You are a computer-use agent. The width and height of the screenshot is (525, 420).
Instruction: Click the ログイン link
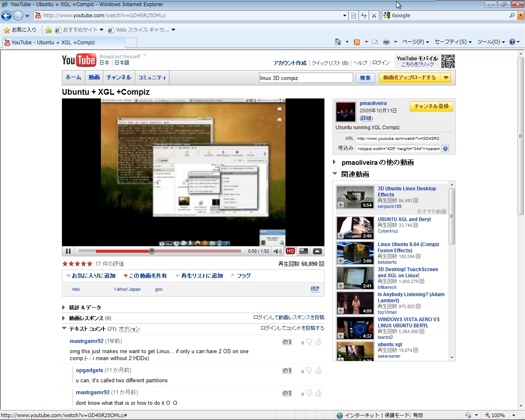click(381, 63)
